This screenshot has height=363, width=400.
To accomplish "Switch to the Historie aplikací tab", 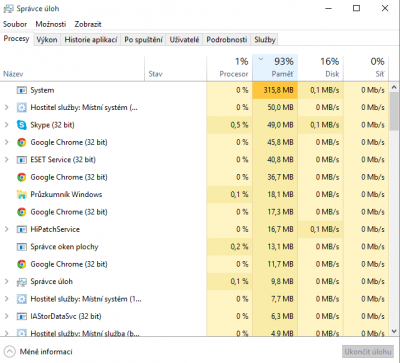I will pos(91,40).
